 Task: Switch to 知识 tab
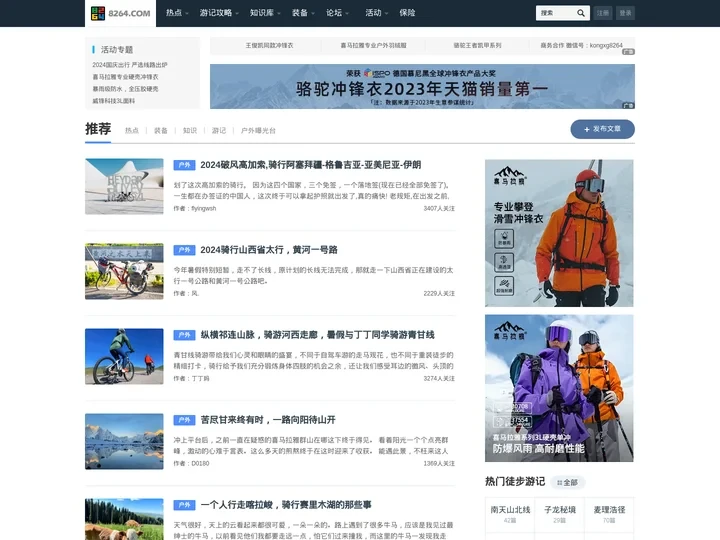[x=190, y=130]
